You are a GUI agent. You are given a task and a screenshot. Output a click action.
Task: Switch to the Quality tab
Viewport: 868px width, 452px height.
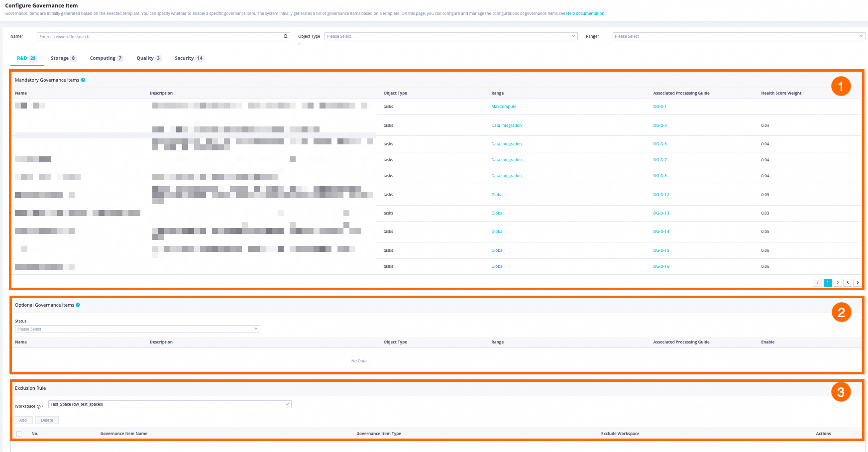coord(148,58)
